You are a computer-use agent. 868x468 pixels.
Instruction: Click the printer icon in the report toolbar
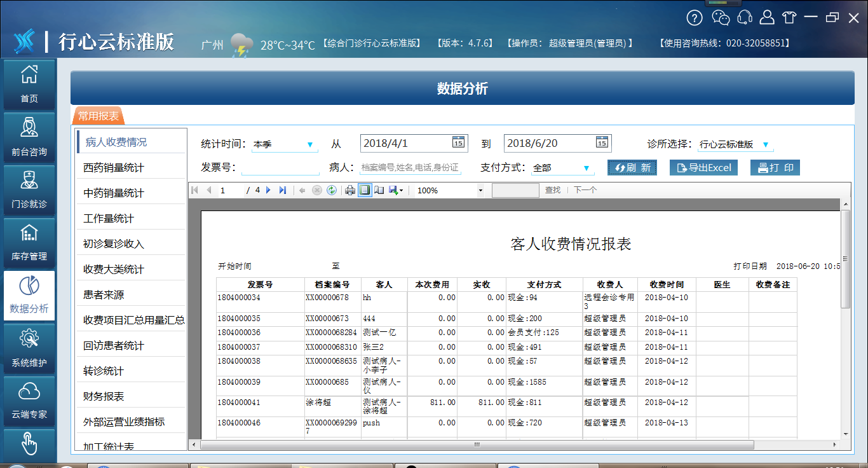pyautogui.click(x=350, y=190)
